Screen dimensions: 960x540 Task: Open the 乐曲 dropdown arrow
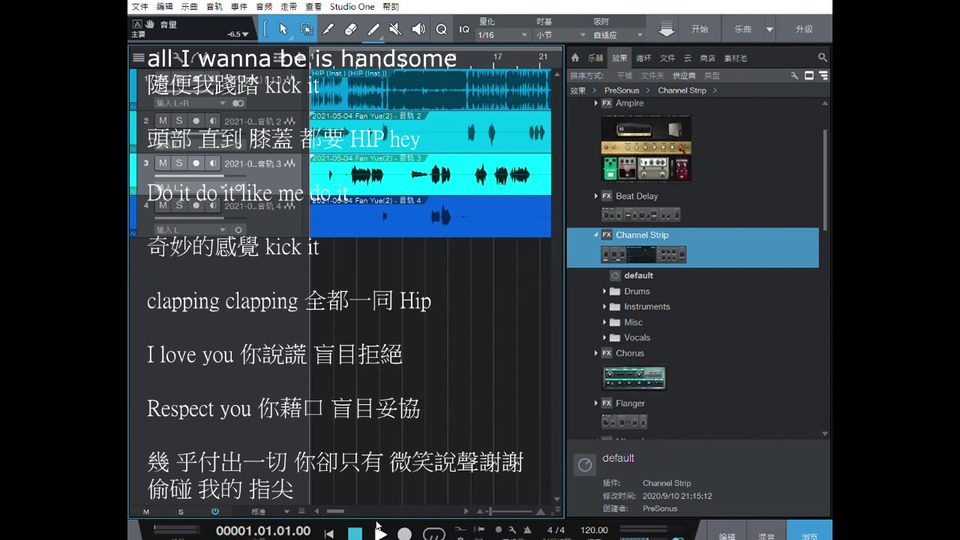point(770,29)
